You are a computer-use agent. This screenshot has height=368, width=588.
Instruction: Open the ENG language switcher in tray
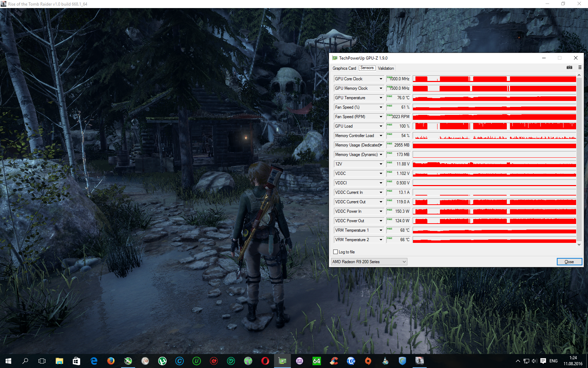[553, 361]
